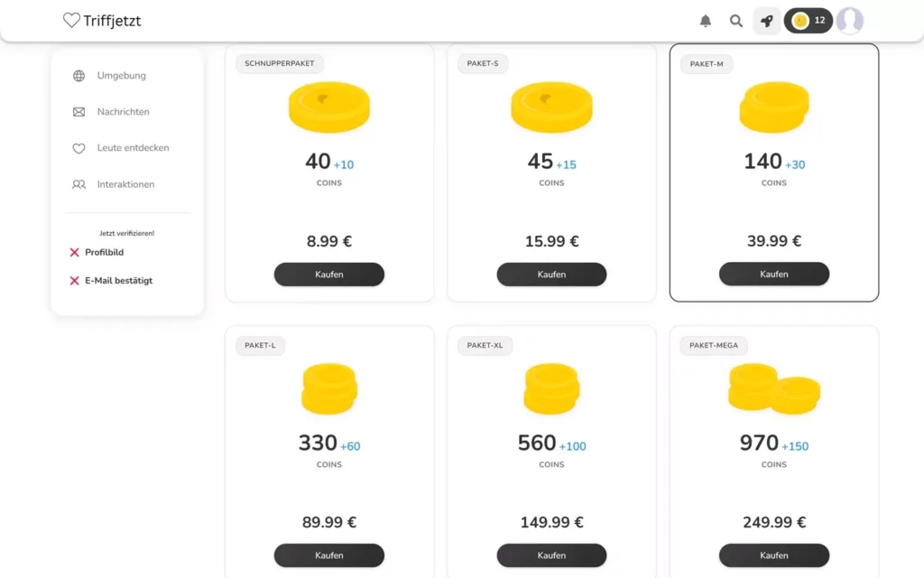The width and height of the screenshot is (924, 578).
Task: Open Leute entdecken from the sidebar
Action: coord(133,148)
